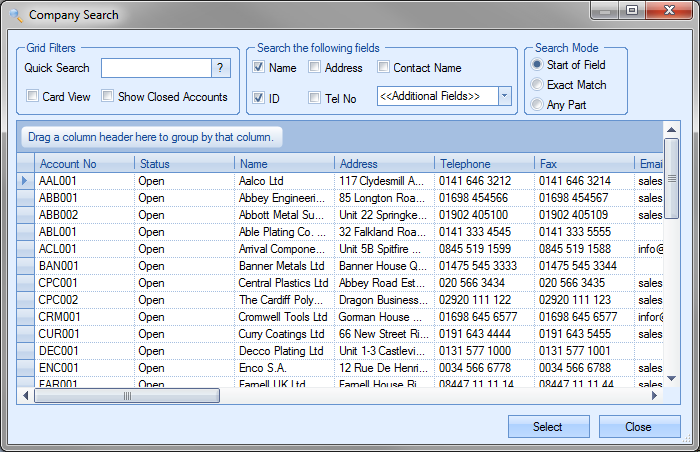Screen dimensions: 700x452
Task: Click the Company Search magnifier title icon
Action: point(15,15)
